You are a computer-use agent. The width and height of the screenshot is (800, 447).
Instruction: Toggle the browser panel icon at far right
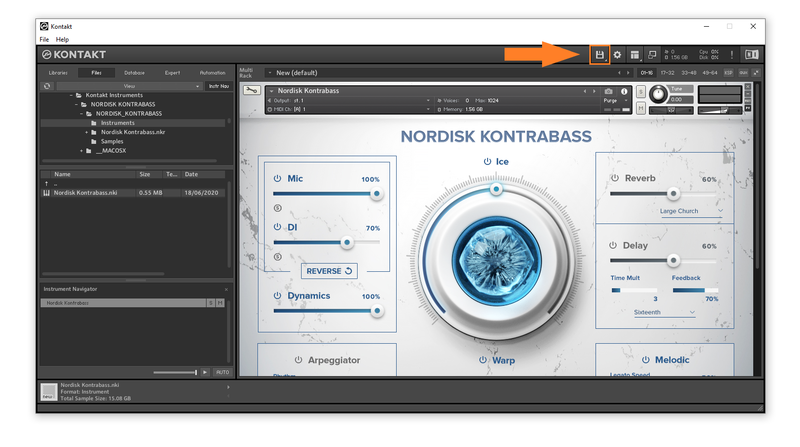pos(752,55)
